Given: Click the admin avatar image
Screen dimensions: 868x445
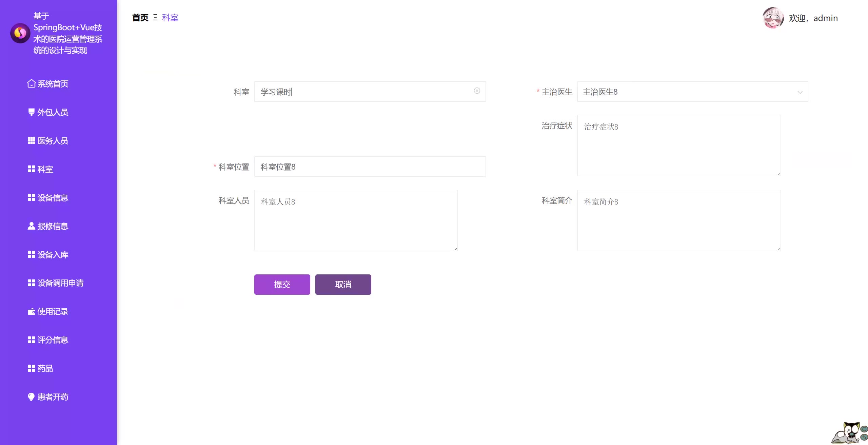Looking at the screenshot, I should [x=773, y=18].
